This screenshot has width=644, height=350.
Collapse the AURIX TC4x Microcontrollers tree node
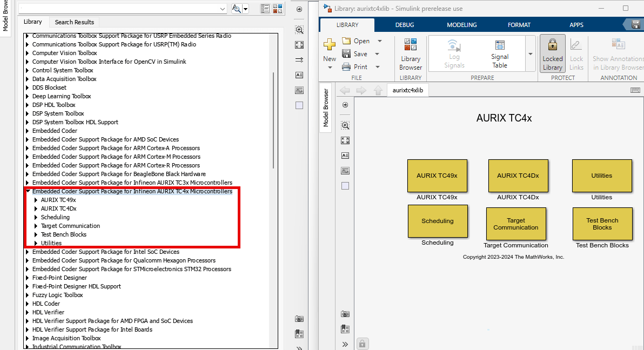[x=28, y=191]
